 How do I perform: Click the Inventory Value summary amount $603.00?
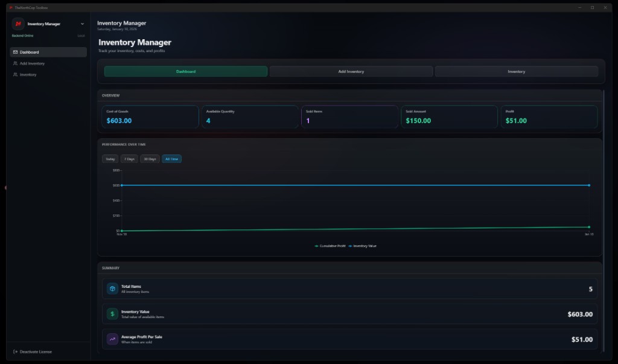(580, 315)
